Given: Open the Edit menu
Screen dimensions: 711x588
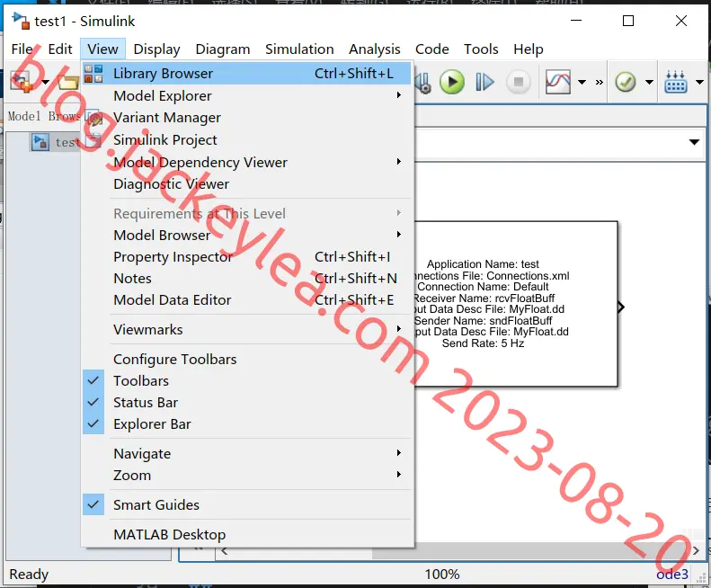Looking at the screenshot, I should coord(60,49).
